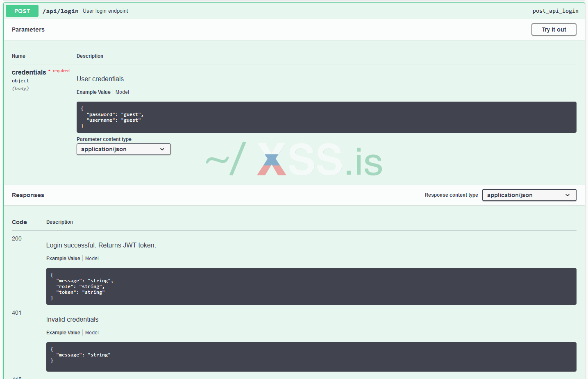Click the "username": "guest" line
The width and height of the screenshot is (588, 379).
coord(114,120)
